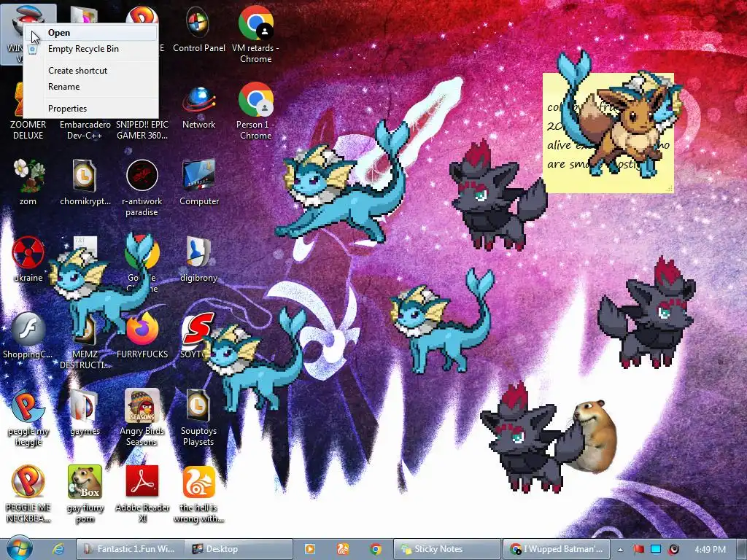Click the SNIPED!! EPIC GAMER 360 shortcut

142,130
